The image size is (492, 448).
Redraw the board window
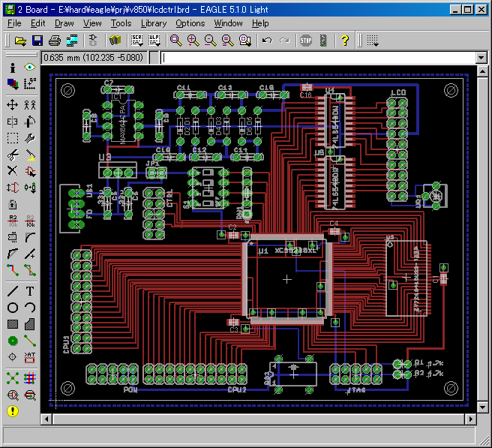click(227, 41)
